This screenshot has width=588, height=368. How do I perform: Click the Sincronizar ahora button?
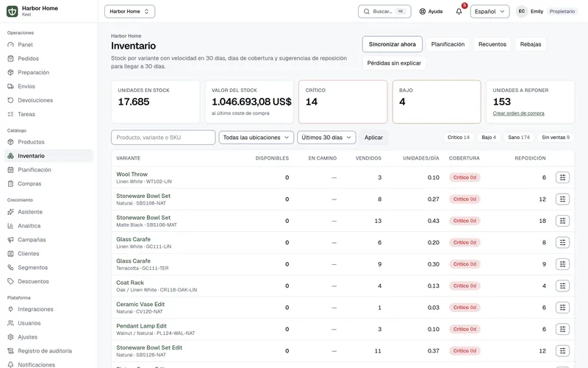point(392,44)
